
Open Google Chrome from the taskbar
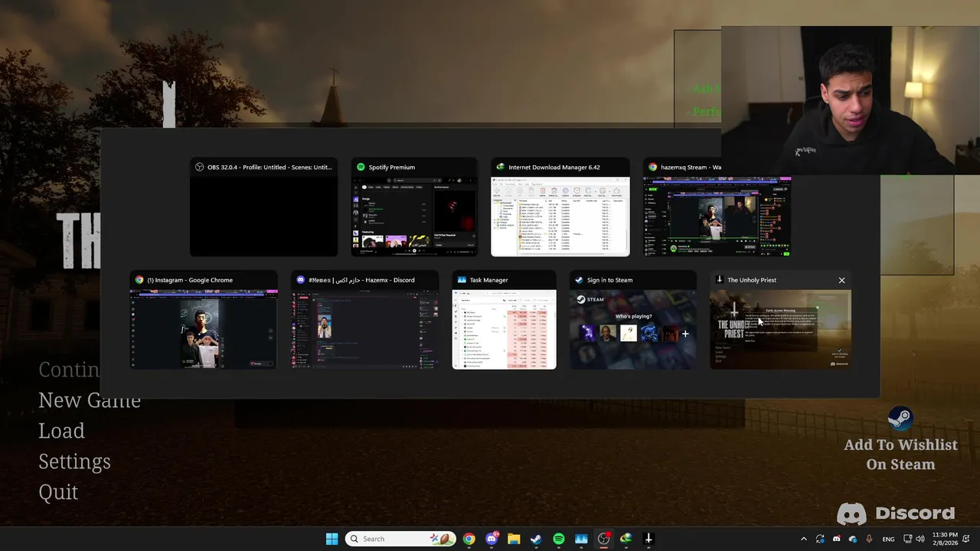point(469,539)
